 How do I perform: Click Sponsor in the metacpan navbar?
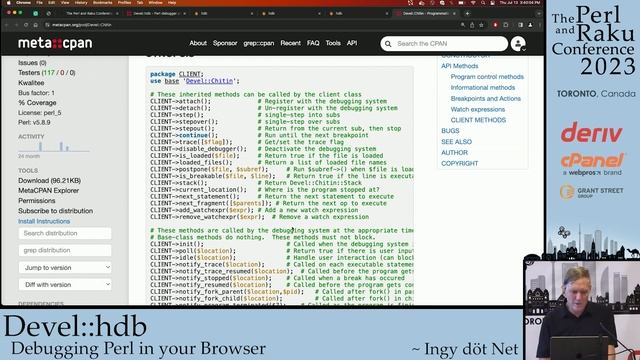[x=225, y=43]
